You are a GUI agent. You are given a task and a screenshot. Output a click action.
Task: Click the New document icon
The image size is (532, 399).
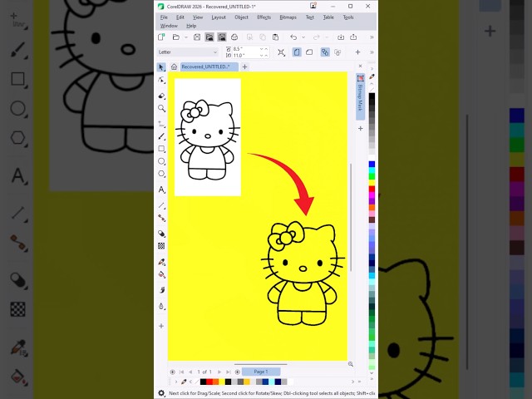pos(161,37)
